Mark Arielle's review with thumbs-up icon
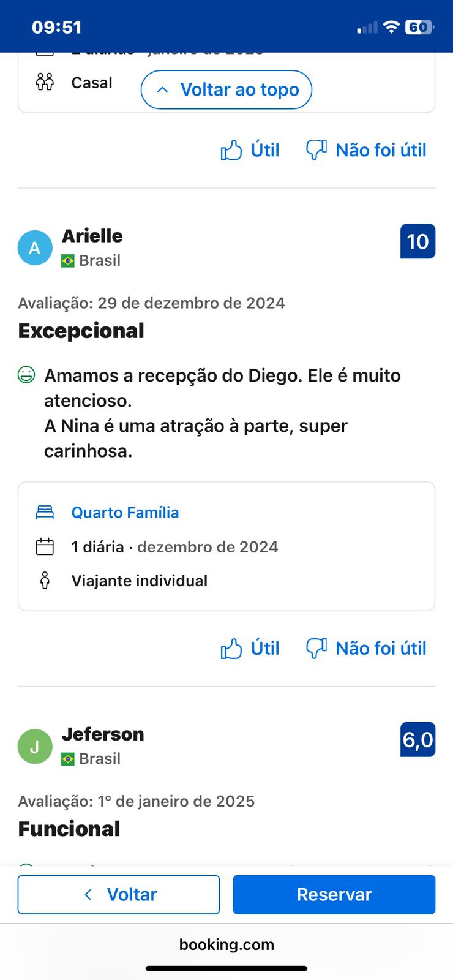 click(231, 649)
